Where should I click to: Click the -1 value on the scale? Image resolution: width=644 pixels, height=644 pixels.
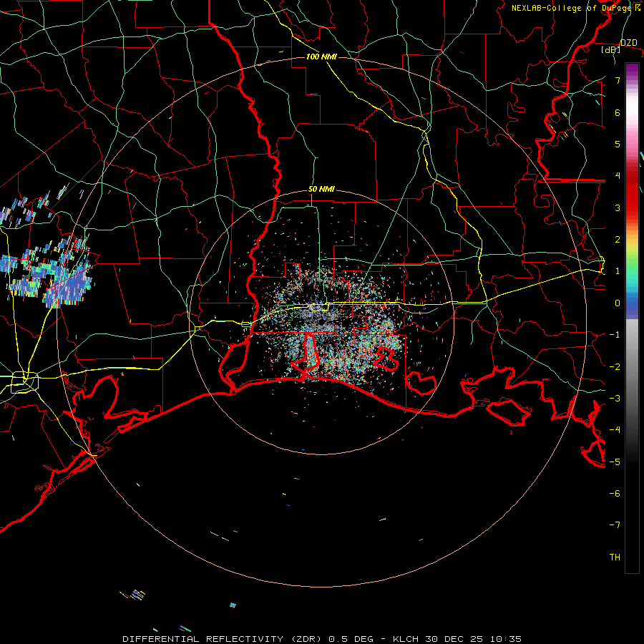click(615, 335)
